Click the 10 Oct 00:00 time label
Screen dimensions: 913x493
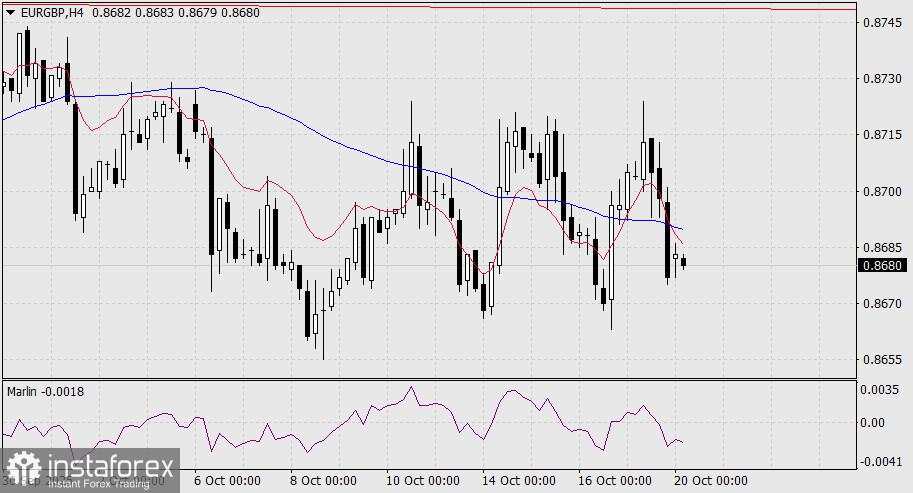click(x=423, y=481)
